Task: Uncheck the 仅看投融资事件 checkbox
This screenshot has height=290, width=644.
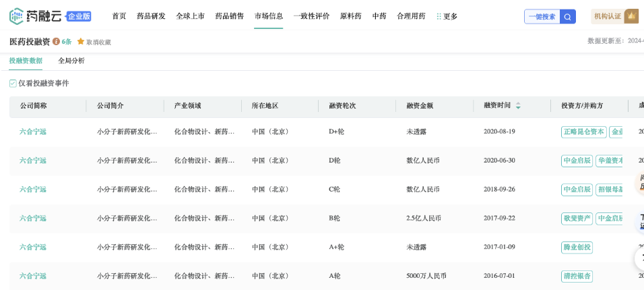Action: pyautogui.click(x=13, y=84)
